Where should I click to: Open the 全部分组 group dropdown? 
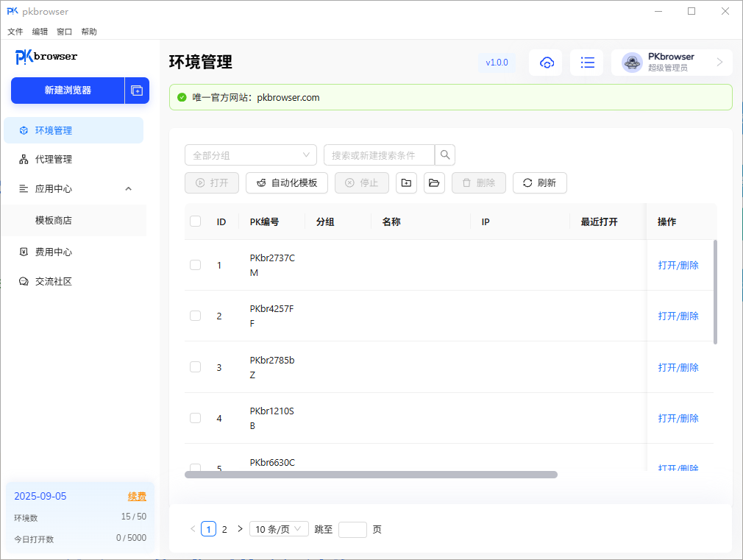point(251,155)
